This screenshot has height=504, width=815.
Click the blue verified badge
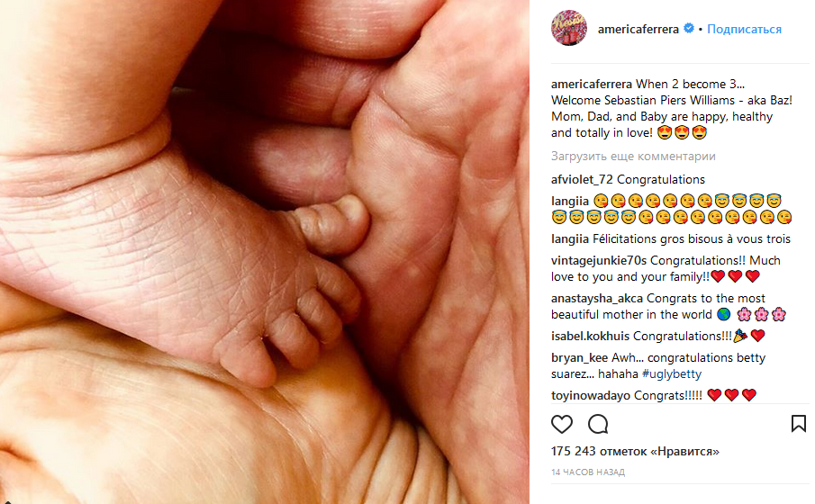689,29
